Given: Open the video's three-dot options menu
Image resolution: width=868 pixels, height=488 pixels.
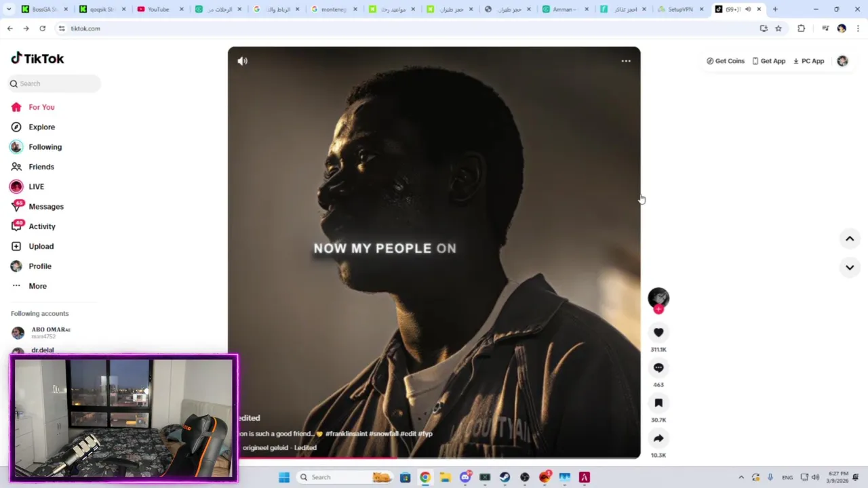Looking at the screenshot, I should coord(626,61).
